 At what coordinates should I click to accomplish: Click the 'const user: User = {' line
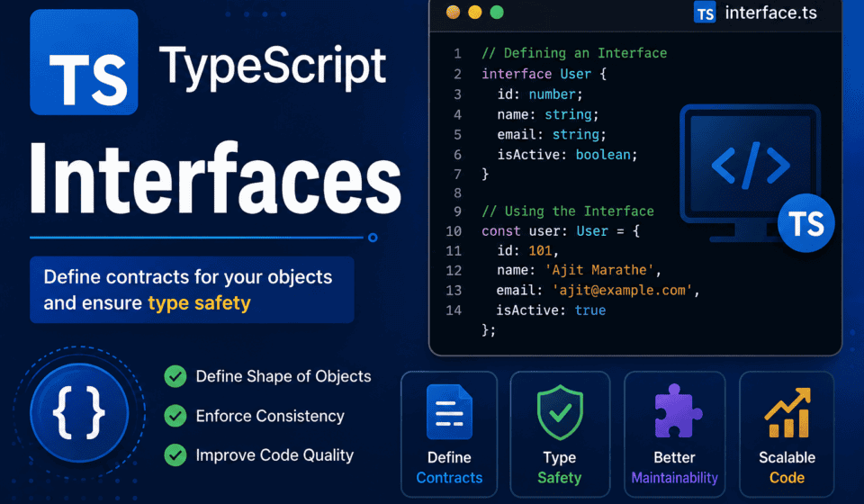click(x=561, y=231)
